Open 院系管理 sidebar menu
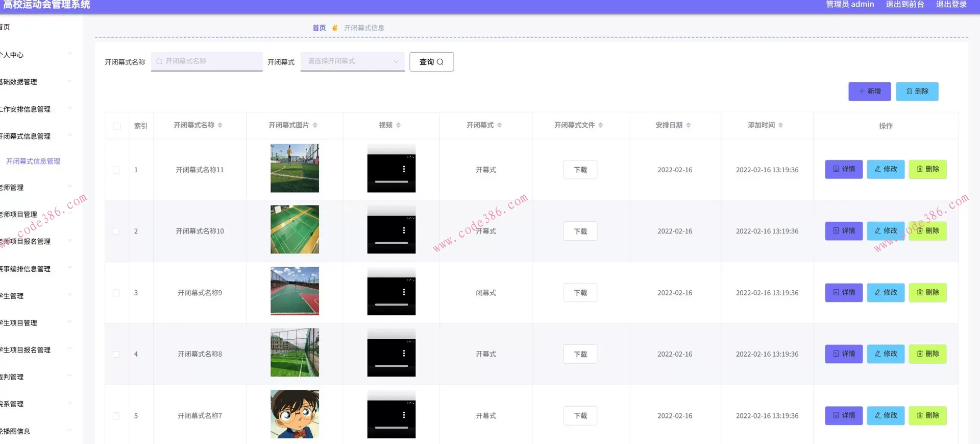The width and height of the screenshot is (980, 444). coord(36,404)
